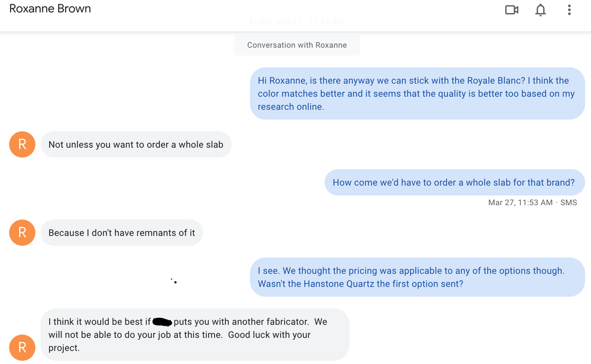
Task: Click the notification bell icon
Action: 540,10
